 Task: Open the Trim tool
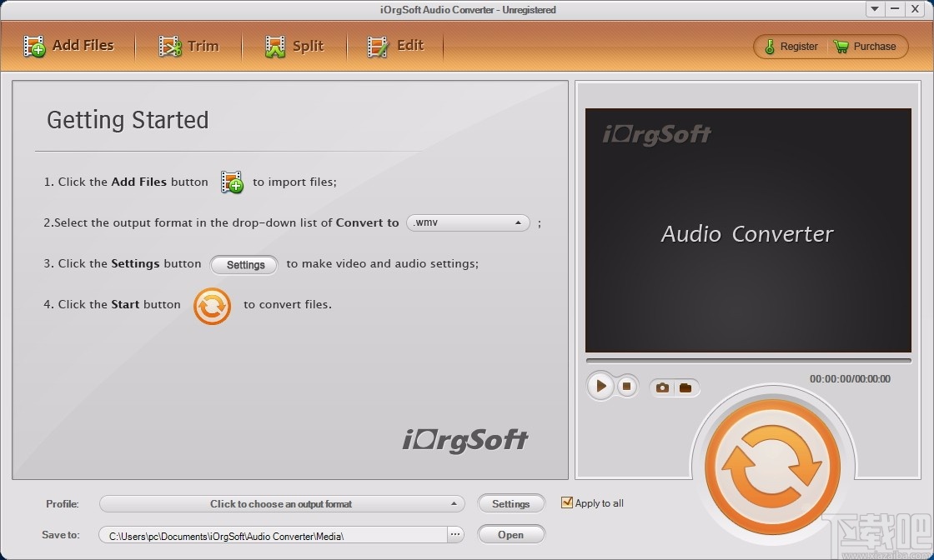(189, 46)
